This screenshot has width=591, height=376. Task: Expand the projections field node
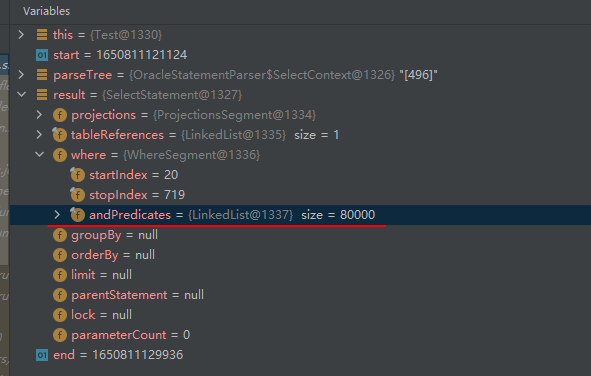39,115
